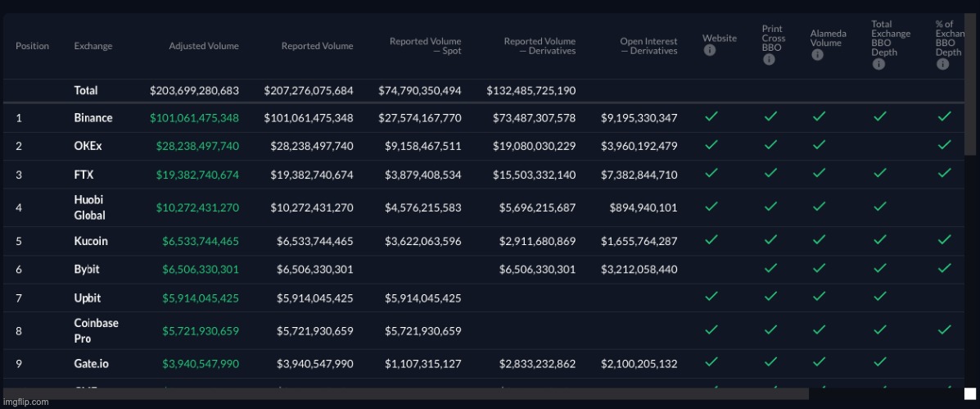Click the Alameda Volume column header text
Viewport: 980px width, 409px height.
(828, 38)
